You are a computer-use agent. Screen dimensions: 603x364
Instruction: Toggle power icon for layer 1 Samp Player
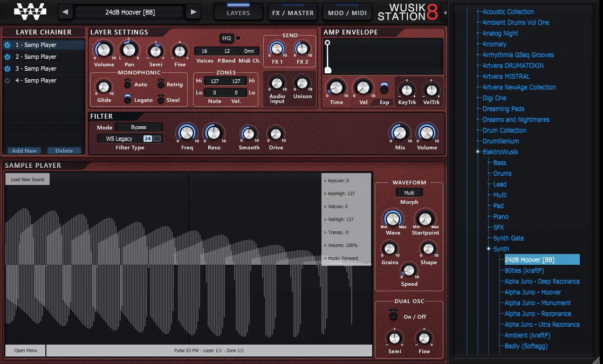click(8, 45)
